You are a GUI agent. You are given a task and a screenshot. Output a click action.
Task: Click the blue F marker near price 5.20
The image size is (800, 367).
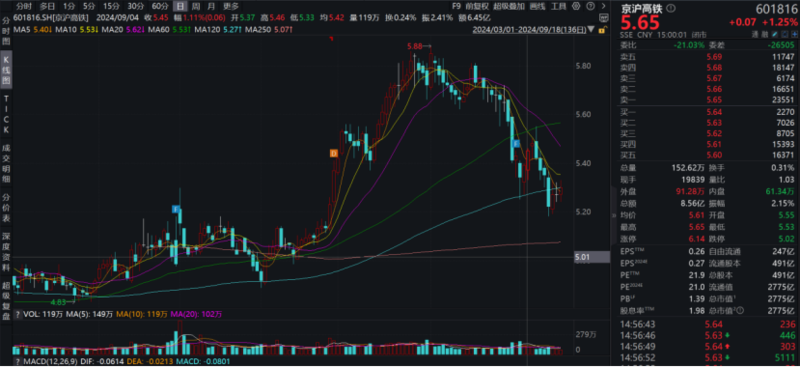point(176,209)
